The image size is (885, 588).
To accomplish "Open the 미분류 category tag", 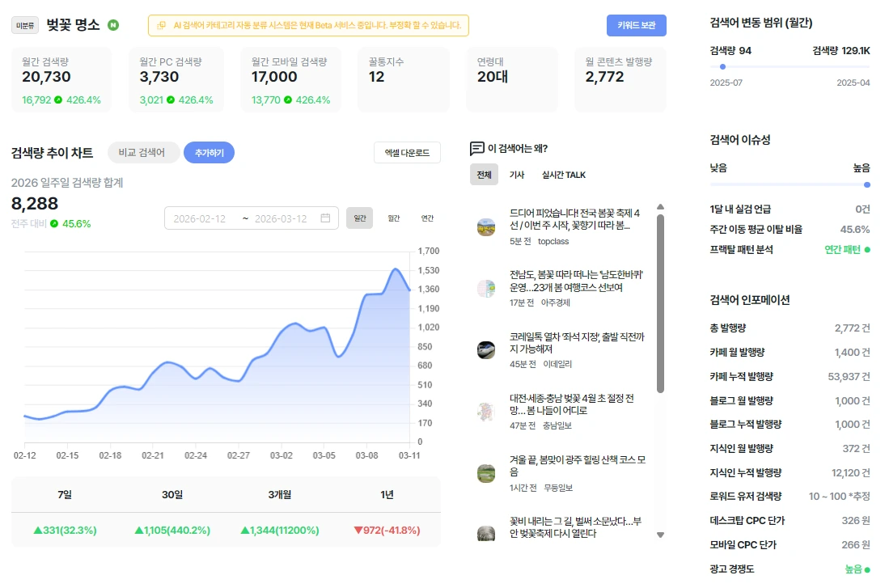I will click(25, 25).
